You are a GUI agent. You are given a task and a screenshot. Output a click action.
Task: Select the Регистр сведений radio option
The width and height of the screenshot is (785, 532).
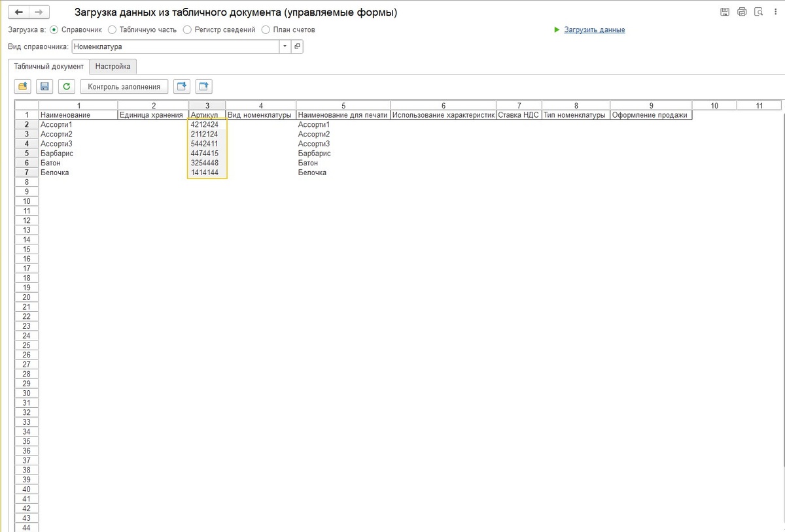pos(188,29)
